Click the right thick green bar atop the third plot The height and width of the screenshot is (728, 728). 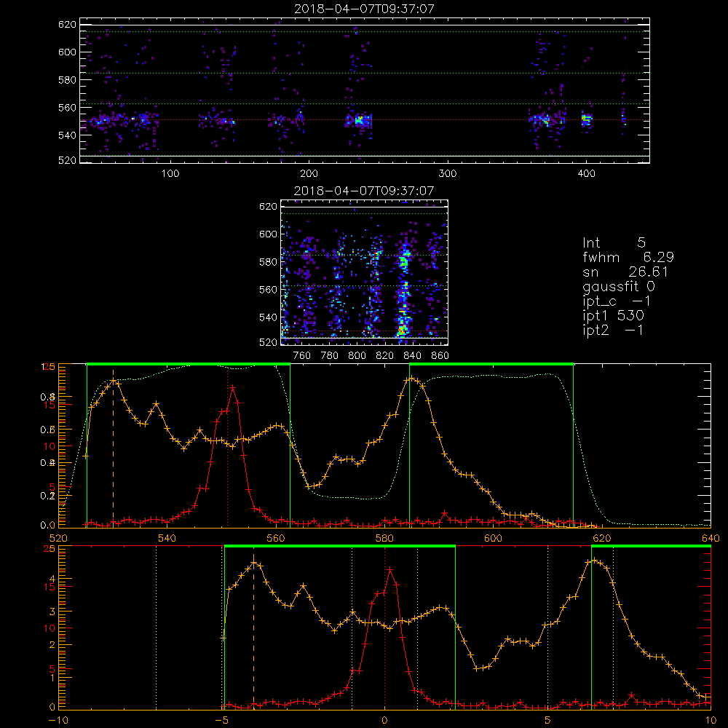491,365
